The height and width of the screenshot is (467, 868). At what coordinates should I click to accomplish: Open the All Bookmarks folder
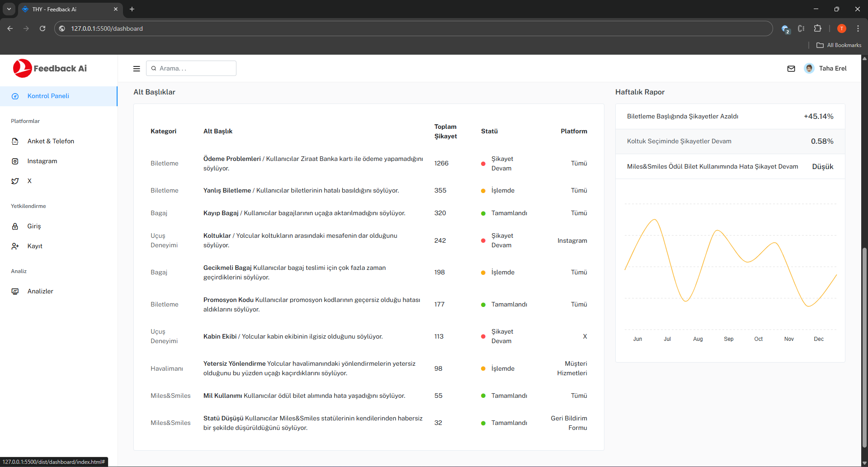(x=839, y=45)
